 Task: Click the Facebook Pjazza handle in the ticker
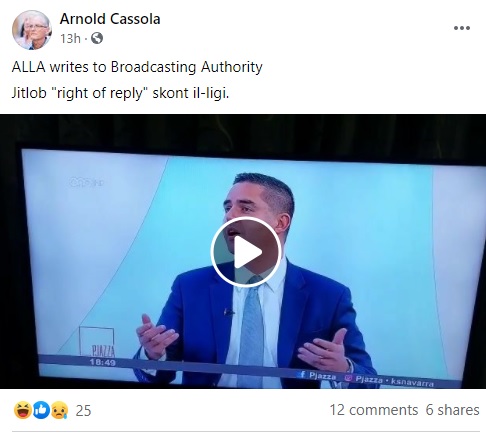tap(318, 376)
